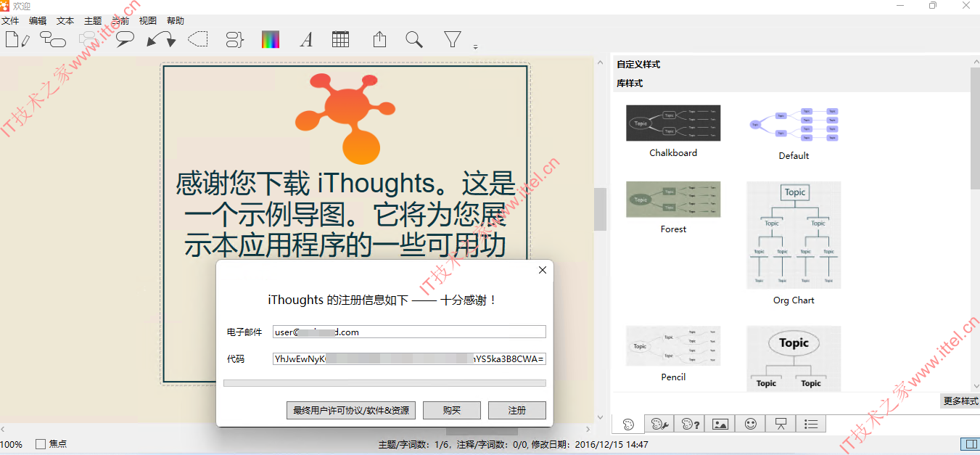
Task: Open the 文件 menu
Action: (10, 21)
